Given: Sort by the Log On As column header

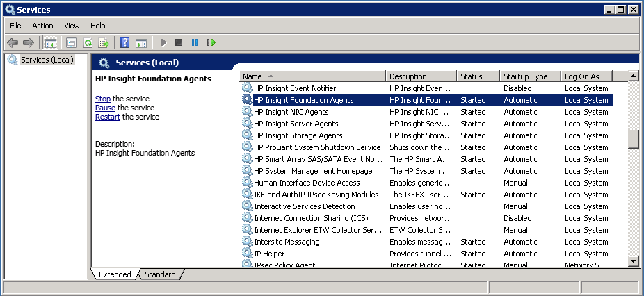Looking at the screenshot, I should (586, 76).
